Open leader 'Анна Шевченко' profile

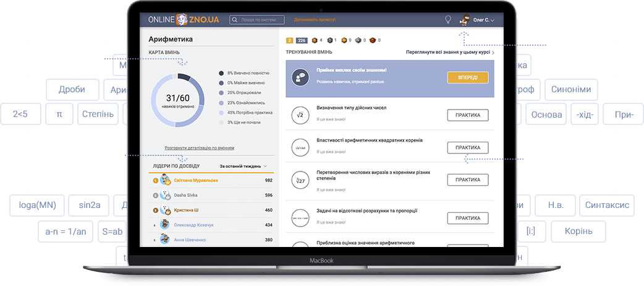point(189,240)
